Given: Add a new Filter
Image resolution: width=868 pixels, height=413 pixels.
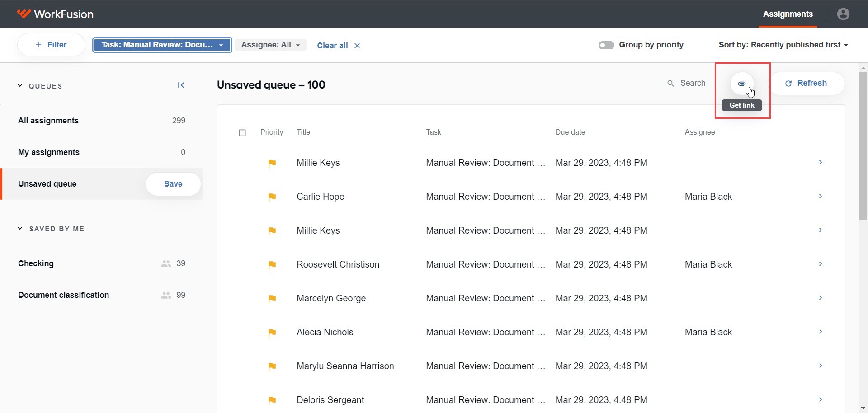Looking at the screenshot, I should coord(51,45).
